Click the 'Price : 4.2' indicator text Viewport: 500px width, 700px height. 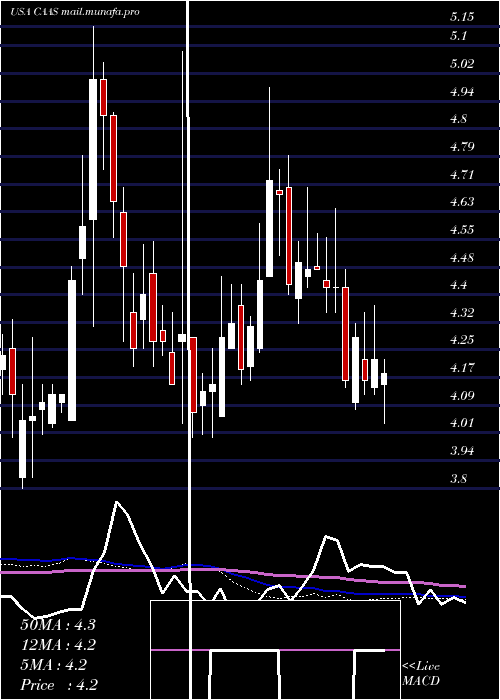pos(59,685)
